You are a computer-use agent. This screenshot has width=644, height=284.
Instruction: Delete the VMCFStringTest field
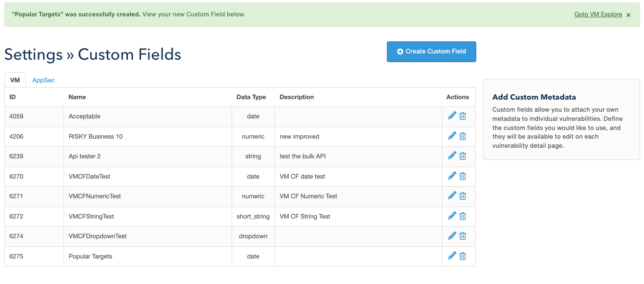462,216
